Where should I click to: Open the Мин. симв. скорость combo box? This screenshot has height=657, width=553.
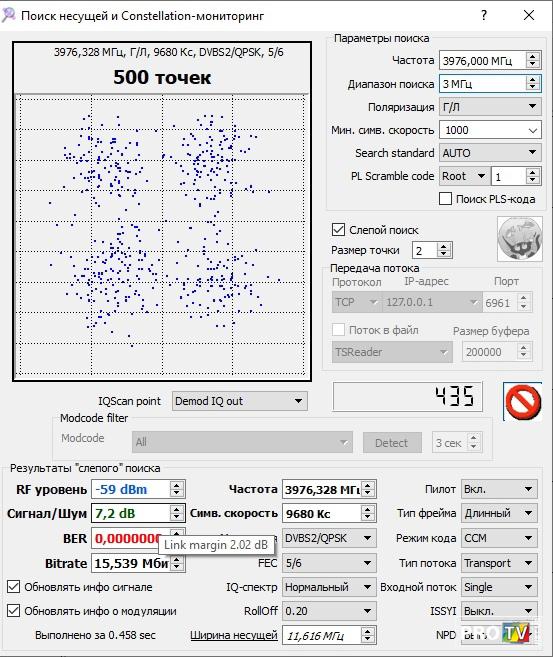click(x=490, y=130)
